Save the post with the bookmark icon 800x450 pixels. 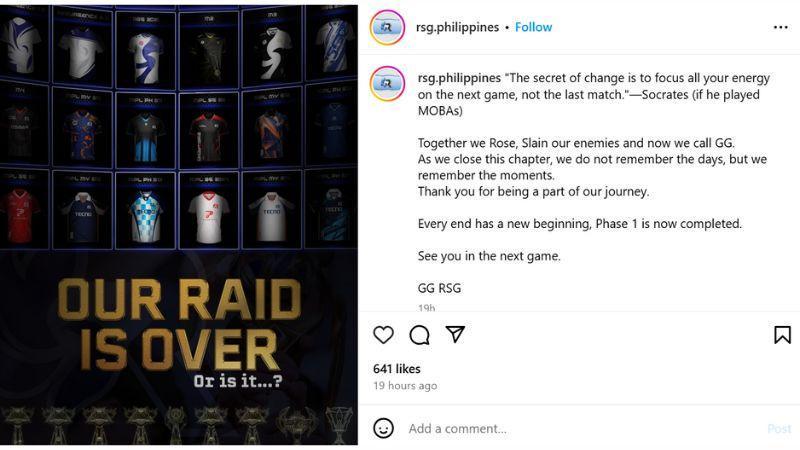[x=782, y=335]
